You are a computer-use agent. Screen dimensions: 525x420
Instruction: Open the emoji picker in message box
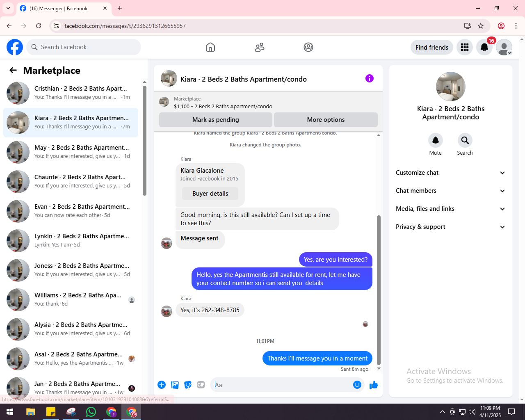357,385
